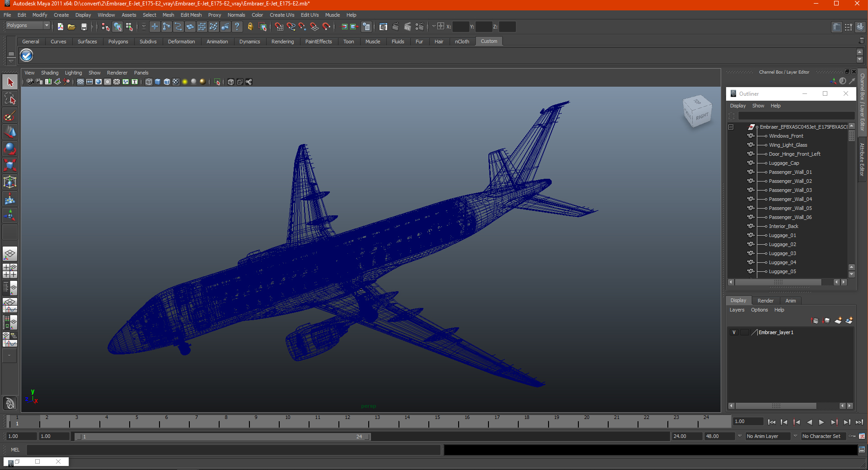The height and width of the screenshot is (470, 868).
Task: Toggle Wireframe display cube in viewport toolbar
Action: pos(149,82)
